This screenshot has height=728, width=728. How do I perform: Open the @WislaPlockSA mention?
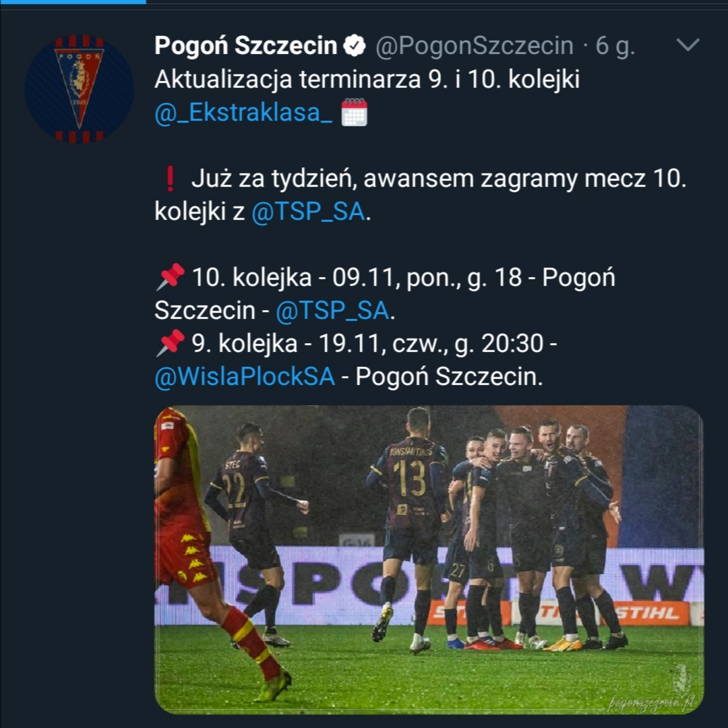click(x=245, y=377)
